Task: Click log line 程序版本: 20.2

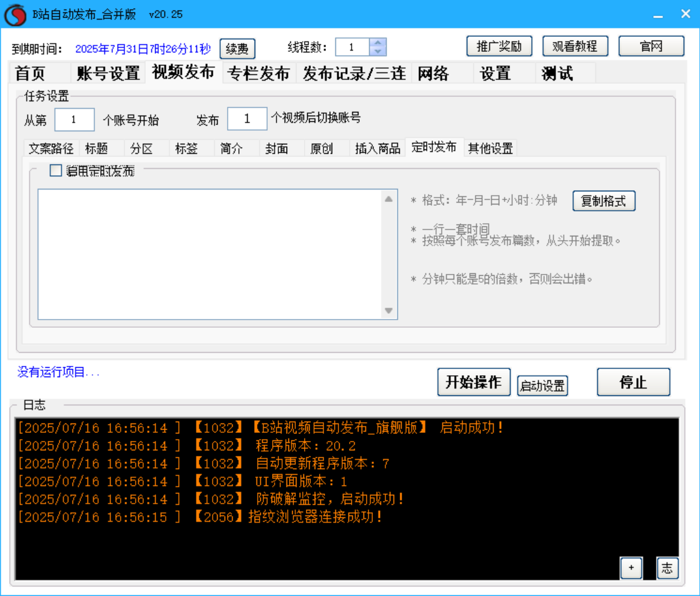Action: coord(186,445)
